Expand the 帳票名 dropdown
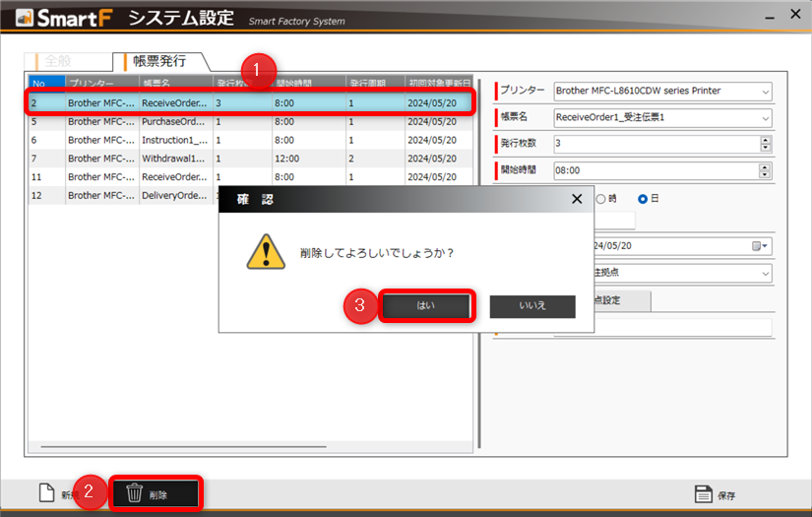The height and width of the screenshot is (517, 812). tap(765, 118)
